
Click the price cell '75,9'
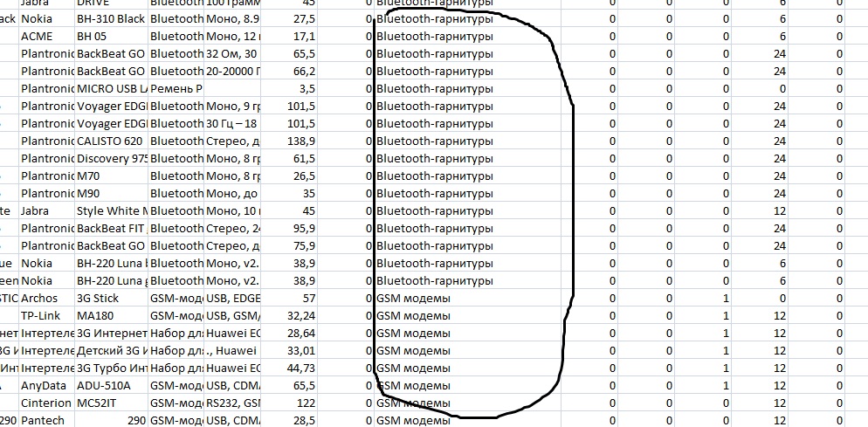pyautogui.click(x=288, y=246)
